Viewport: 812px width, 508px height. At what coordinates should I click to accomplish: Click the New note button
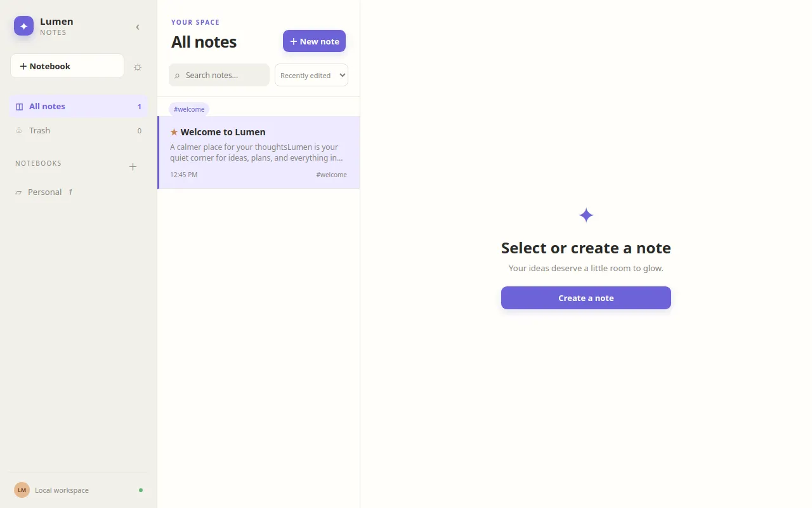[x=314, y=41]
